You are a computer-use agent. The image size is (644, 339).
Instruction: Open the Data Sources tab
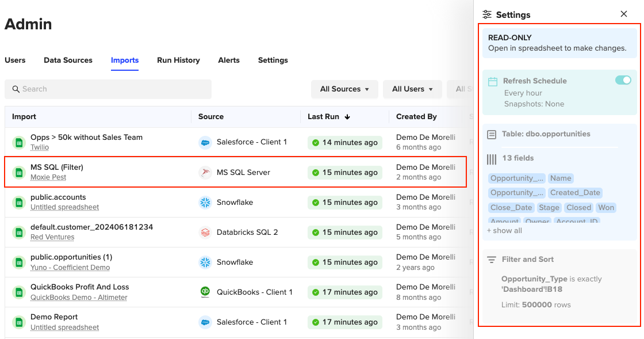tap(68, 60)
